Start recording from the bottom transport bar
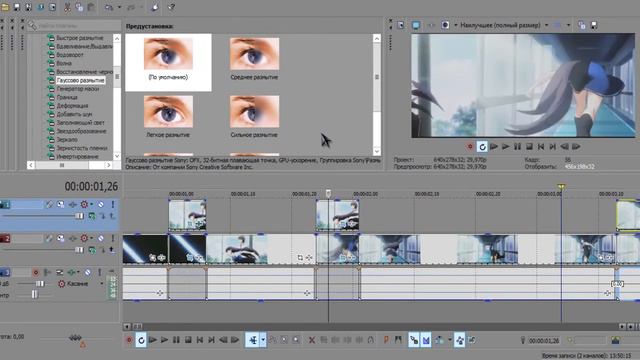This screenshot has height=360, width=640. click(x=129, y=340)
